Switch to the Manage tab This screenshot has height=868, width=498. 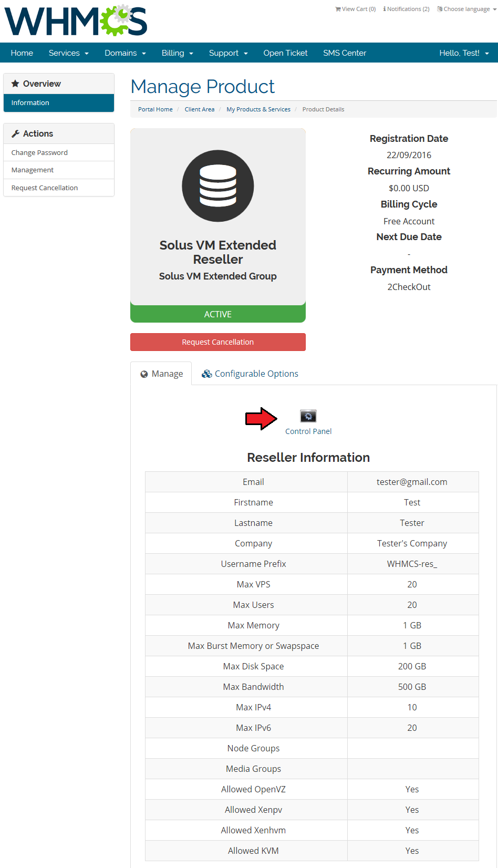click(x=161, y=374)
